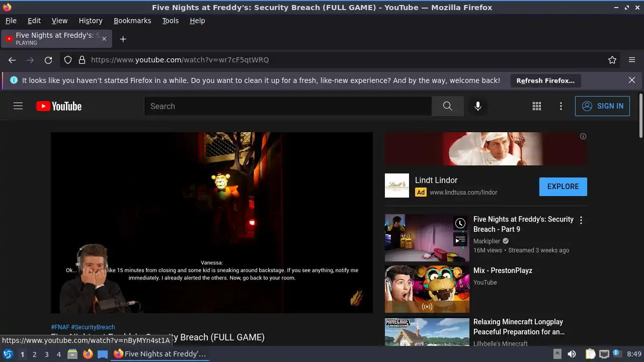Open the YouTube guide hamburger menu

click(x=18, y=106)
